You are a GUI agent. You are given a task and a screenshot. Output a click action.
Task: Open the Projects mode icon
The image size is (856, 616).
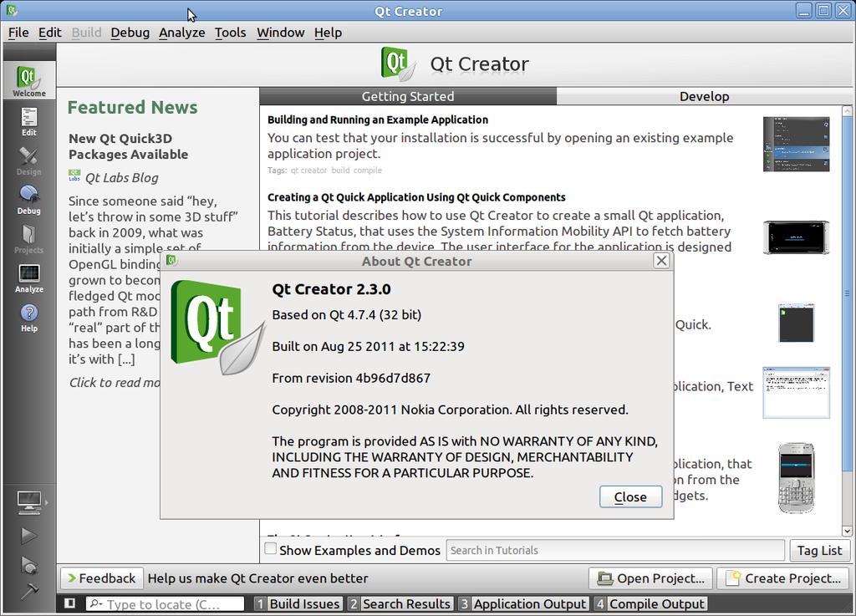(x=29, y=239)
